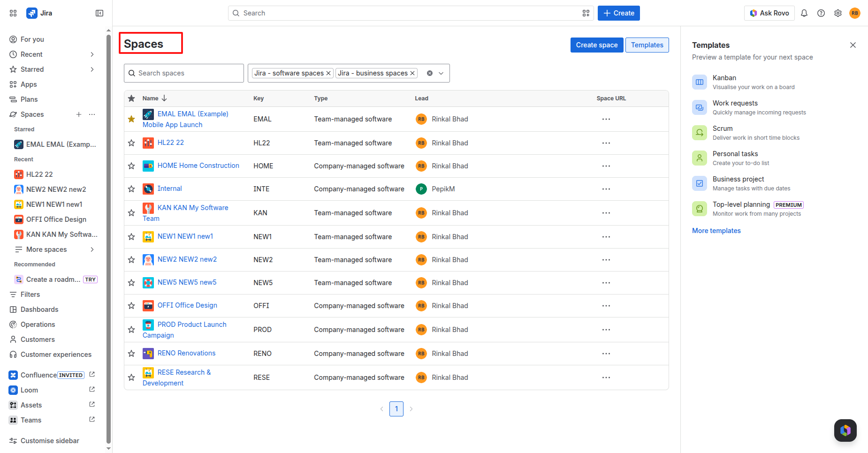This screenshot has height=453, width=868.
Task: Star the NEW1 NEW1 new1 space
Action: (x=131, y=237)
